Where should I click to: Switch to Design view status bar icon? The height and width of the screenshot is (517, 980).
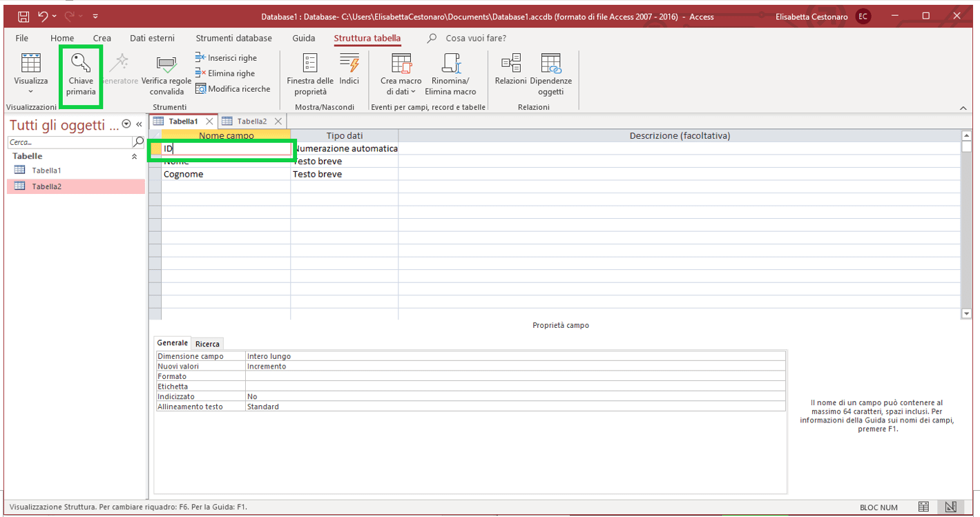pos(951,507)
